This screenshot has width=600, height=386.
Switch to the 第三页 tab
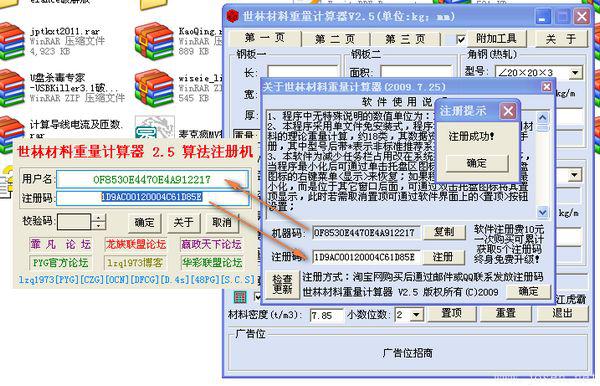(x=405, y=39)
